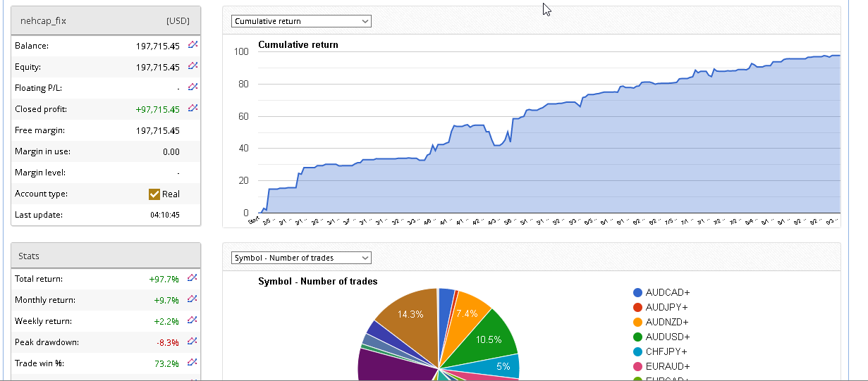The image size is (868, 381).
Task: Open the chart icon next to Equity
Action: coord(192,65)
